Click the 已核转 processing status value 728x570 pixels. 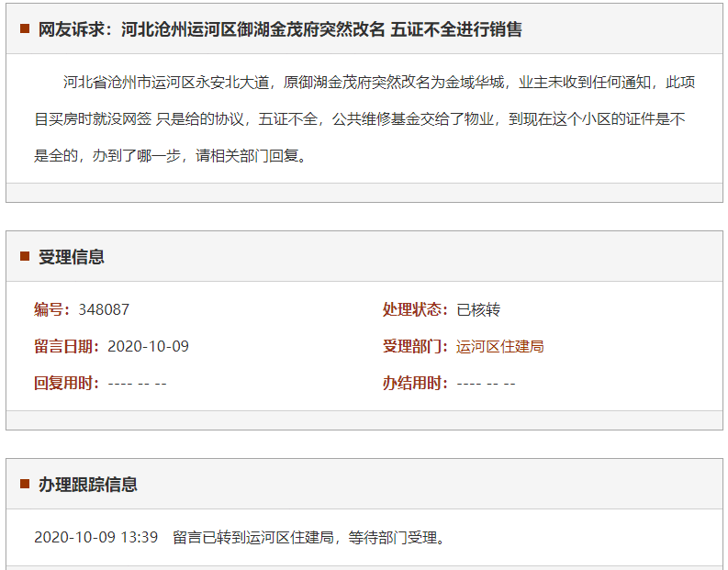478,310
